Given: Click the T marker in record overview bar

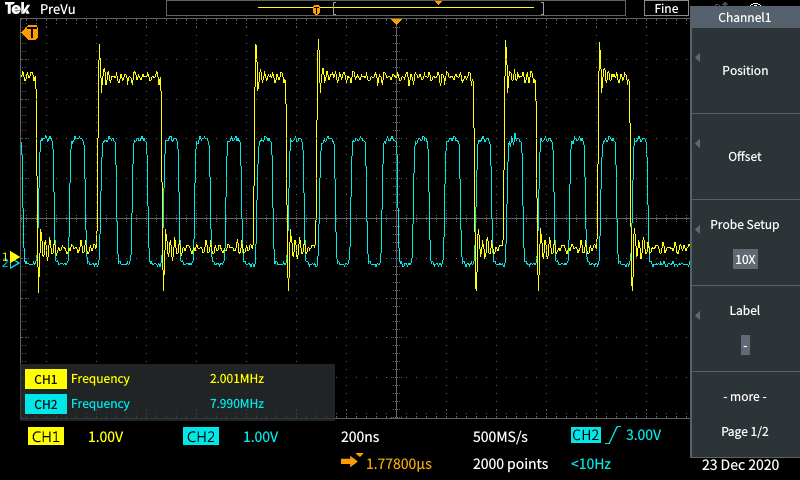Looking at the screenshot, I should (x=317, y=9).
